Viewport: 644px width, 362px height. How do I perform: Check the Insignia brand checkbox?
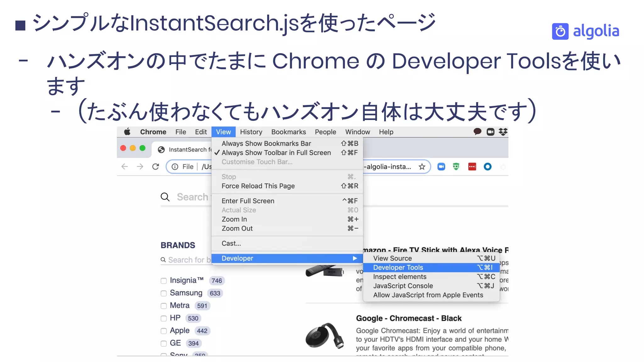164,281
